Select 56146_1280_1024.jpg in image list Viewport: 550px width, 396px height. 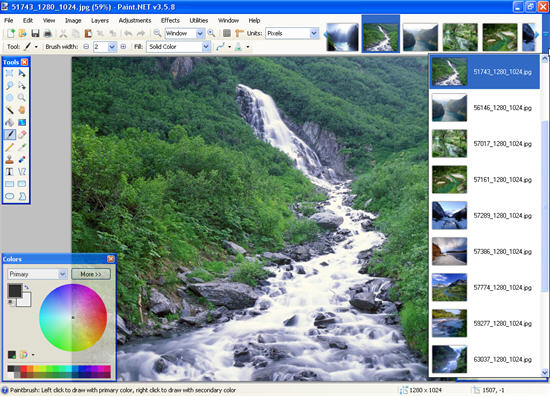(484, 108)
